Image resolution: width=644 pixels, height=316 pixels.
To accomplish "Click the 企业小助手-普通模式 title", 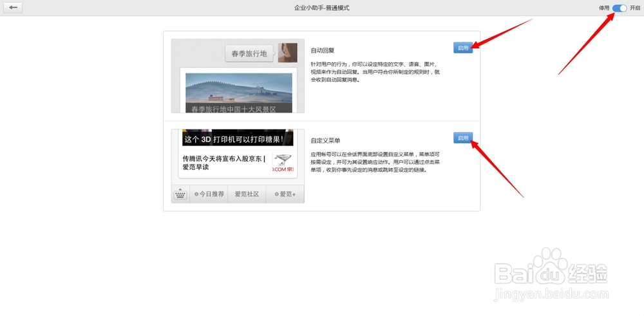I will click(321, 8).
